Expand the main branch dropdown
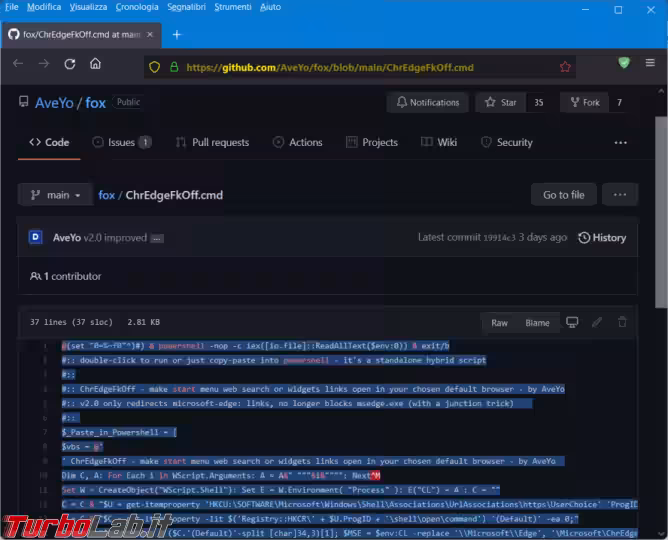668x540 pixels. click(56, 195)
